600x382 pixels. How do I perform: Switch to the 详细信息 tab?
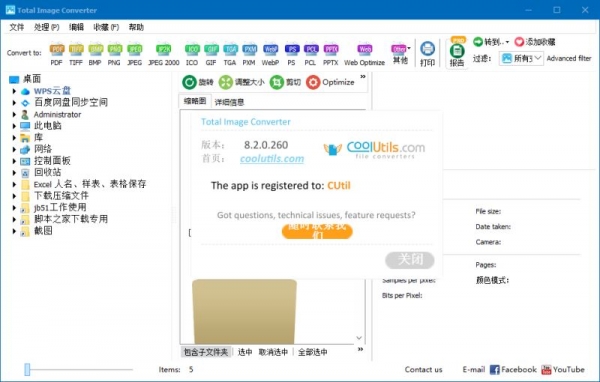point(229,102)
